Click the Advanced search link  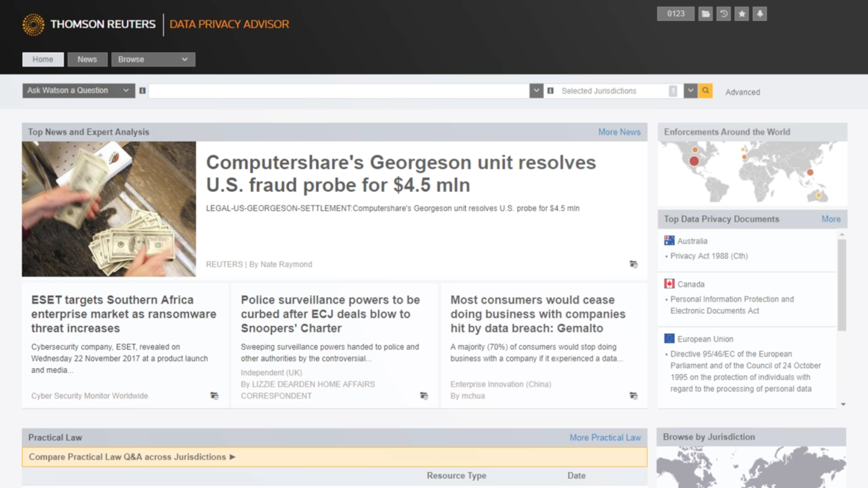pyautogui.click(x=742, y=92)
